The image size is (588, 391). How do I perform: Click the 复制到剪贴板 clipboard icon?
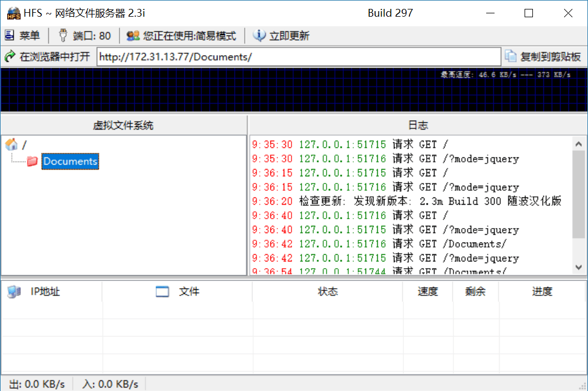click(x=510, y=56)
